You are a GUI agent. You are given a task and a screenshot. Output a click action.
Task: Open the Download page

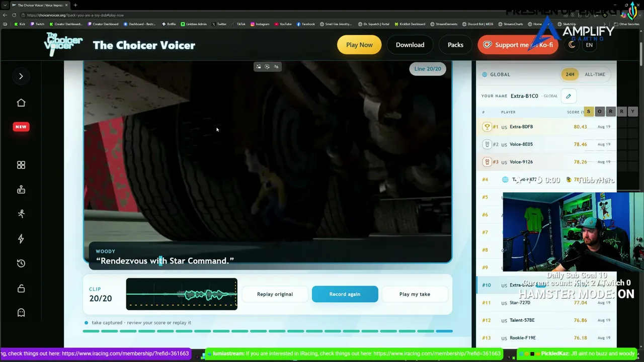(x=410, y=45)
